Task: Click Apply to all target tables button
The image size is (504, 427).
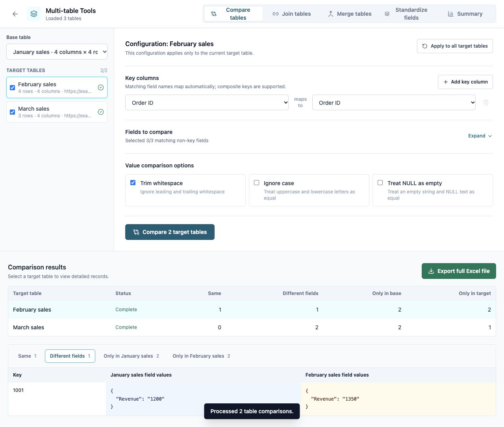Action: click(455, 46)
